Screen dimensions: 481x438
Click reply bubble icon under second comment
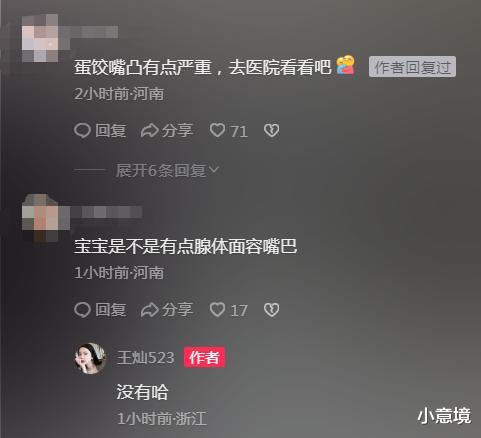82,310
